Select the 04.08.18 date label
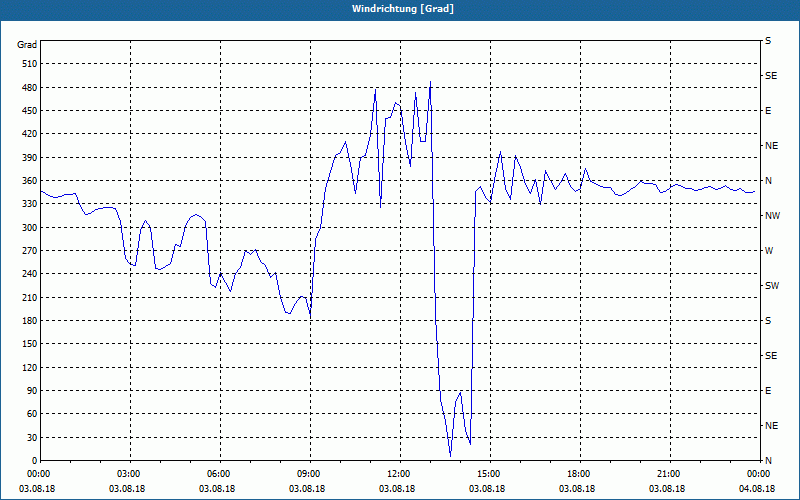 click(758, 489)
